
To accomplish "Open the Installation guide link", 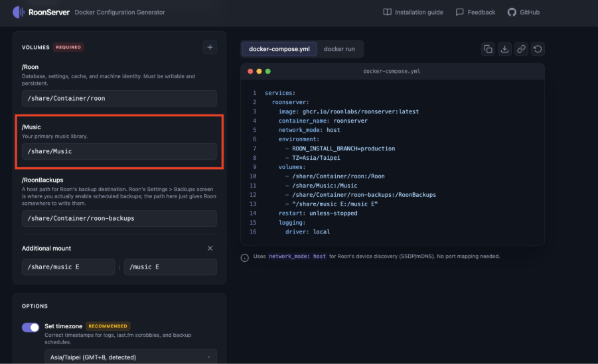I will (413, 12).
